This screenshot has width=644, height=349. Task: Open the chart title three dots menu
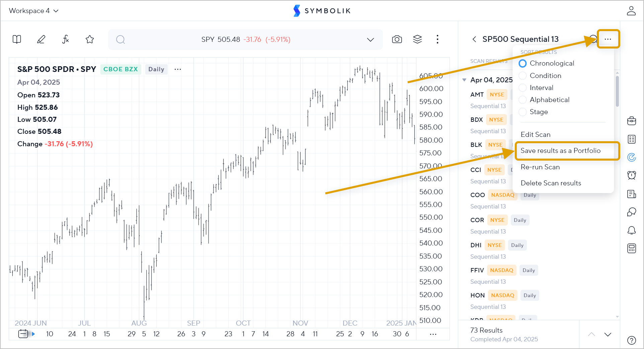[178, 69]
